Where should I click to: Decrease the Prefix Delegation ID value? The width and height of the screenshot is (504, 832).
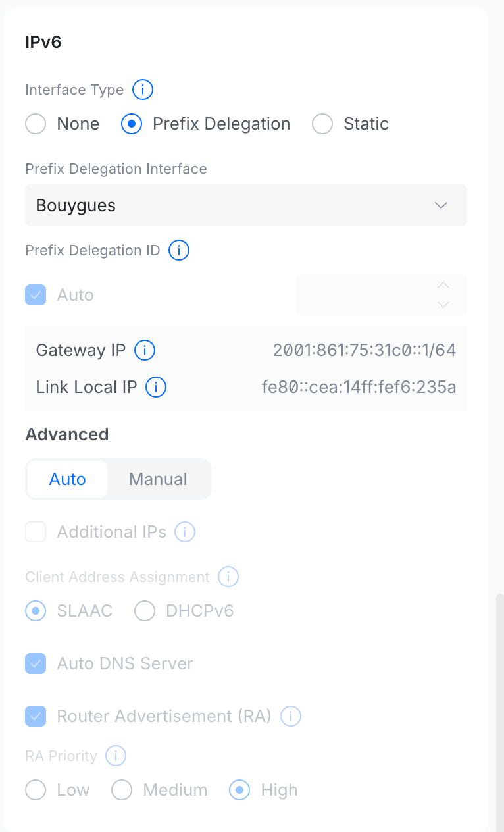pos(443,304)
